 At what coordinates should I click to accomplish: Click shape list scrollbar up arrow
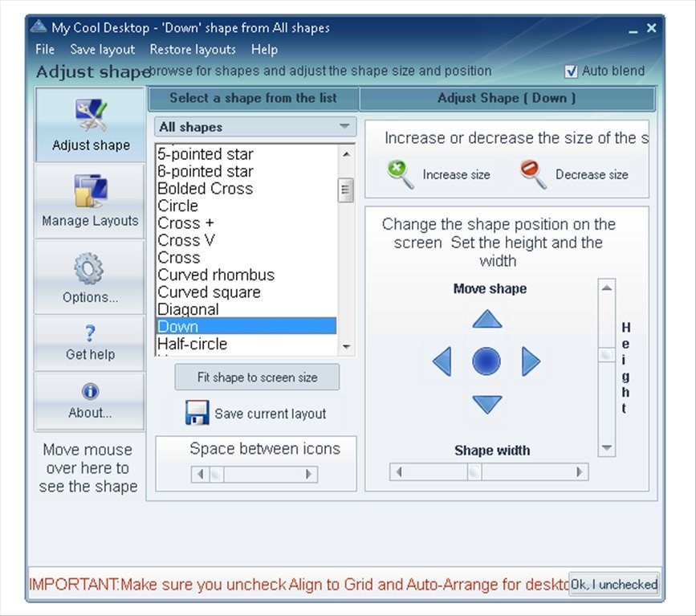pyautogui.click(x=346, y=154)
